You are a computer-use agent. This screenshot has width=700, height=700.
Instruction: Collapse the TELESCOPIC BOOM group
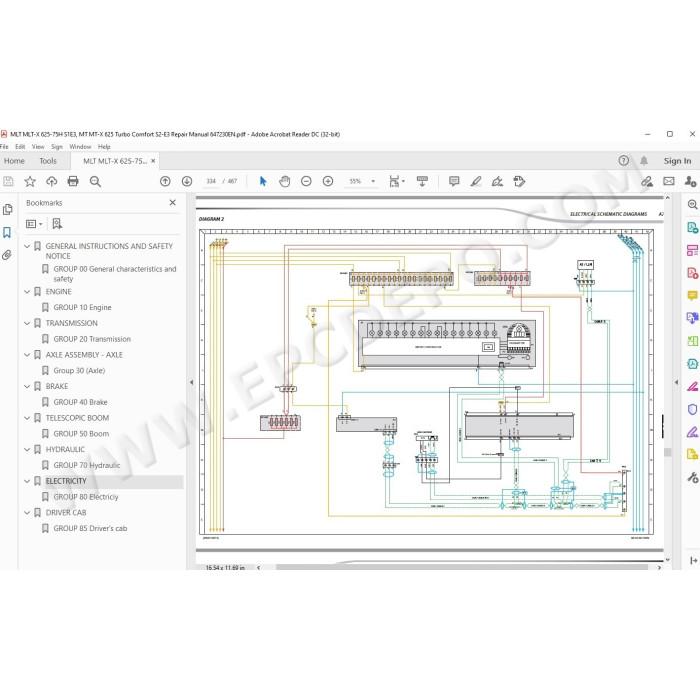click(x=27, y=418)
